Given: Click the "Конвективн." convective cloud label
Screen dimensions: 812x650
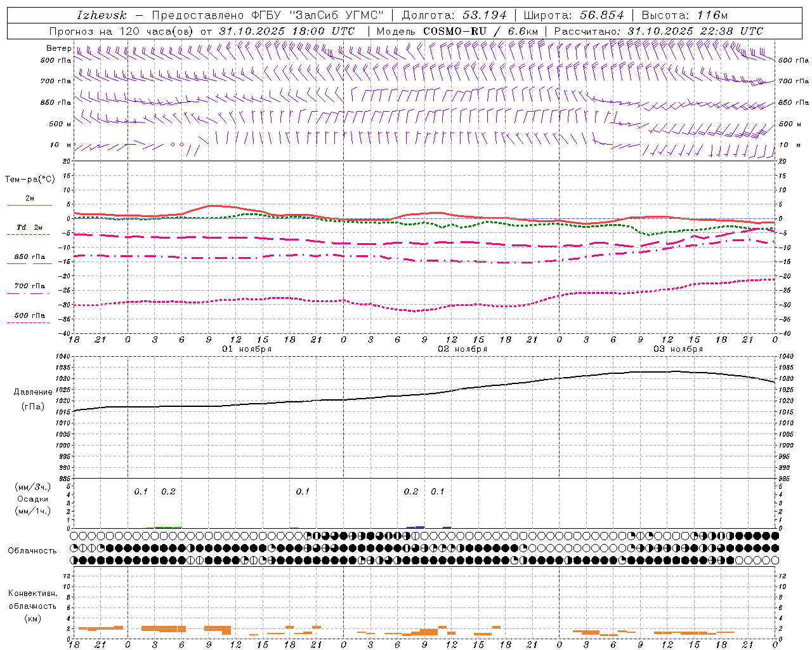Looking at the screenshot, I should coord(33,594).
